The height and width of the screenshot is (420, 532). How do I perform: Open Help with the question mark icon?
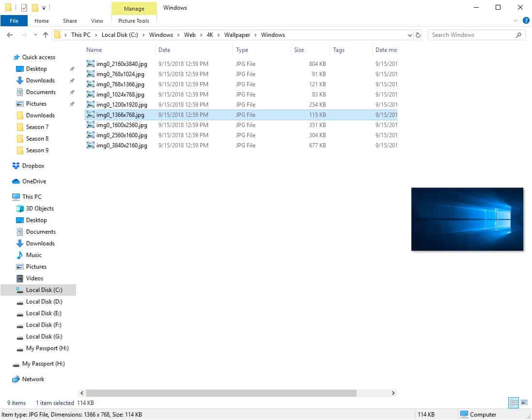(526, 20)
